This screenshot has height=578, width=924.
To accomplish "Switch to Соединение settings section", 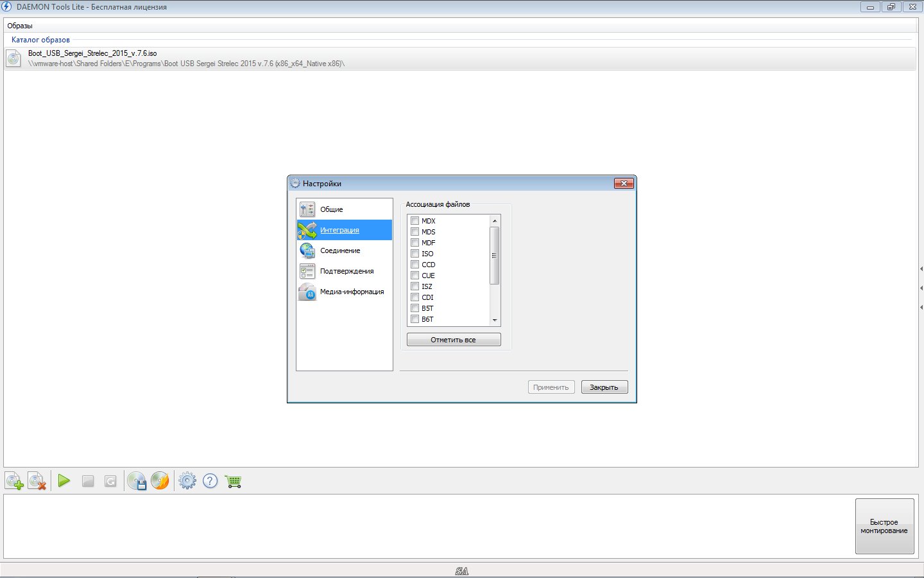I will coord(345,250).
